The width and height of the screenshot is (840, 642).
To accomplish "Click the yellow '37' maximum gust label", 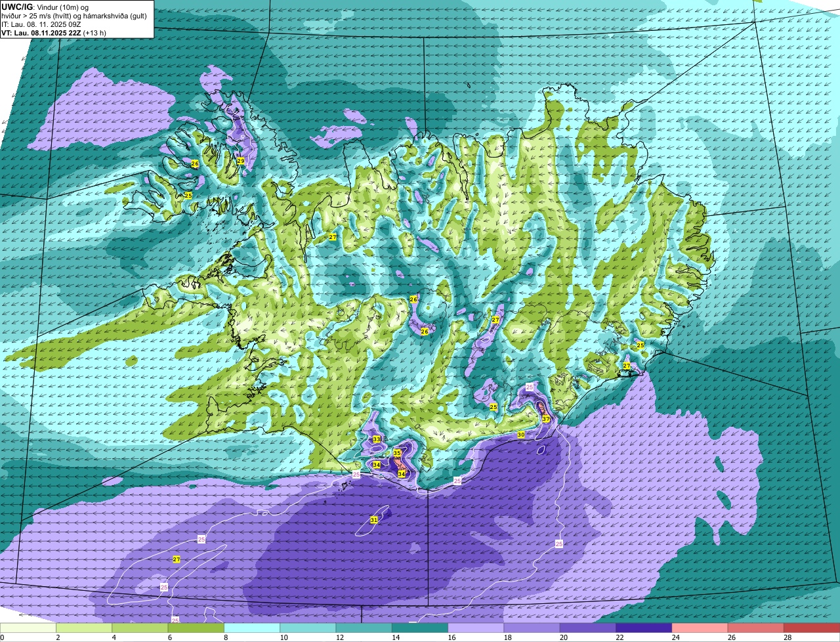I will (546, 419).
